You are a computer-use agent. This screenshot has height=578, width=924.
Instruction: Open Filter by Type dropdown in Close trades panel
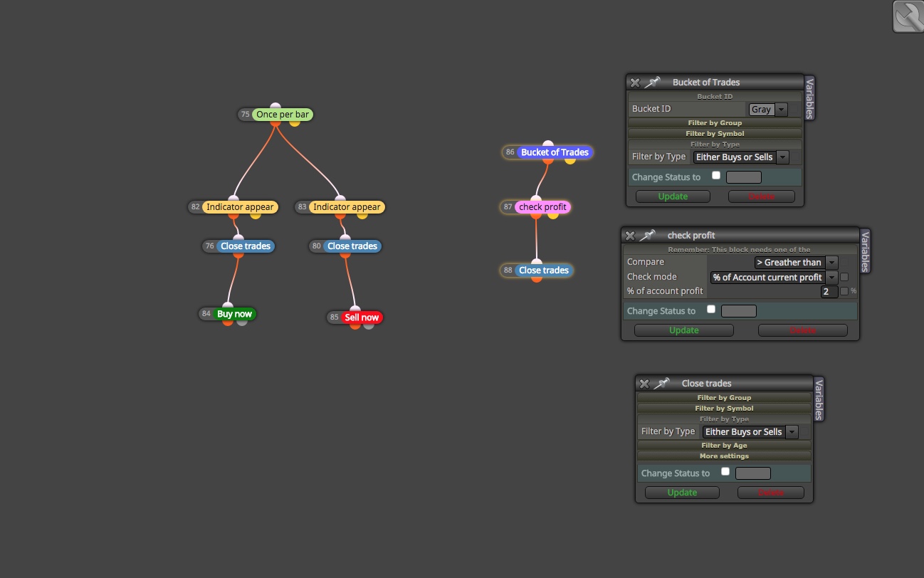tap(750, 432)
